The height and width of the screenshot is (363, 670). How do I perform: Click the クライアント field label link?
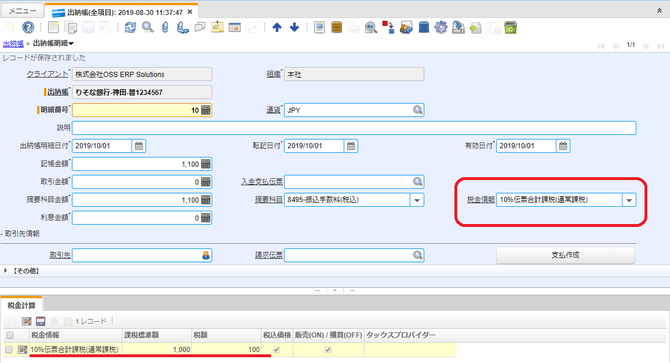coord(47,74)
